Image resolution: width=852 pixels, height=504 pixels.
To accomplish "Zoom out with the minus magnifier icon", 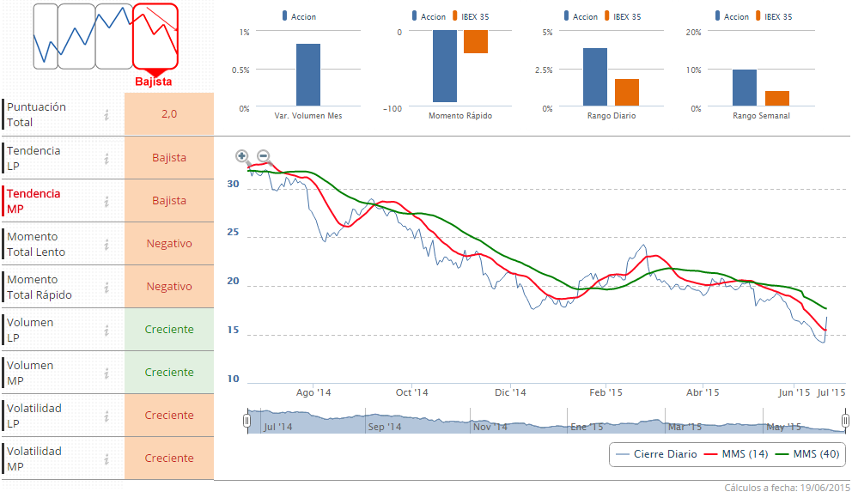I will click(264, 156).
